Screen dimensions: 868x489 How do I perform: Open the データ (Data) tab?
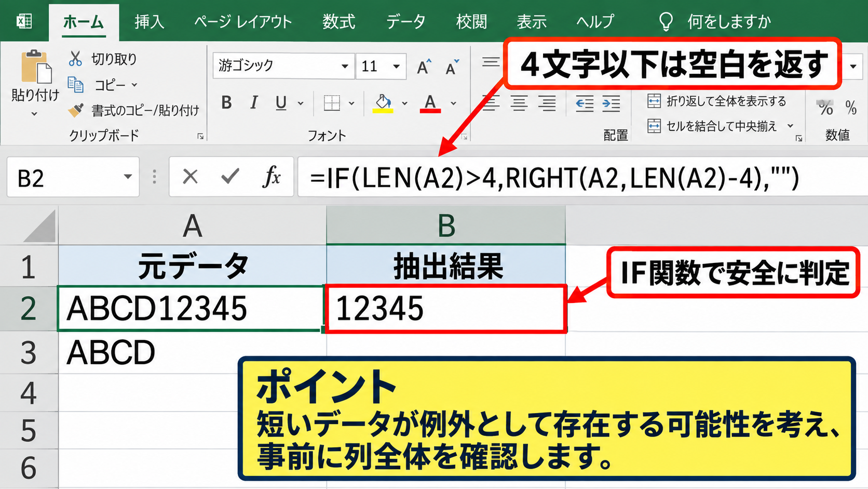[x=406, y=22]
